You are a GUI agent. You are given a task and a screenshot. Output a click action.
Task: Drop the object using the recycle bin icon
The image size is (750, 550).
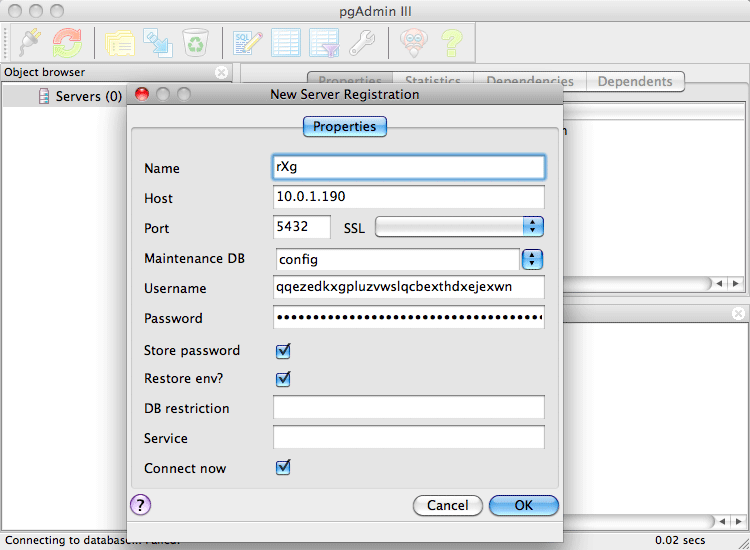pos(196,43)
